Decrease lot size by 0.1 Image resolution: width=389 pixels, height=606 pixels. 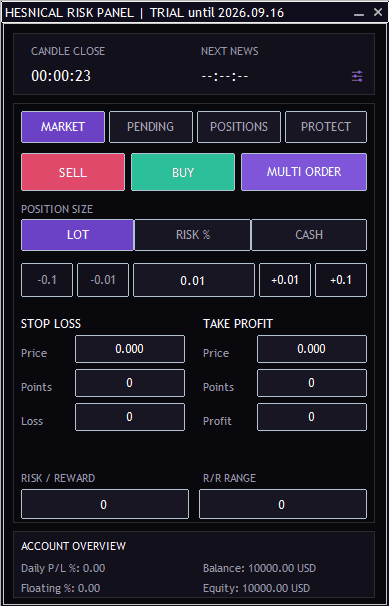[47, 280]
